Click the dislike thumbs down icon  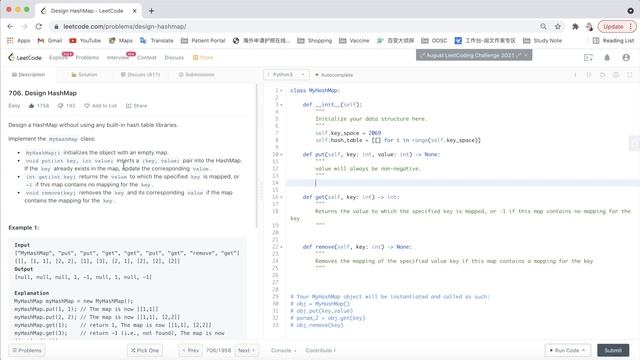coord(60,106)
